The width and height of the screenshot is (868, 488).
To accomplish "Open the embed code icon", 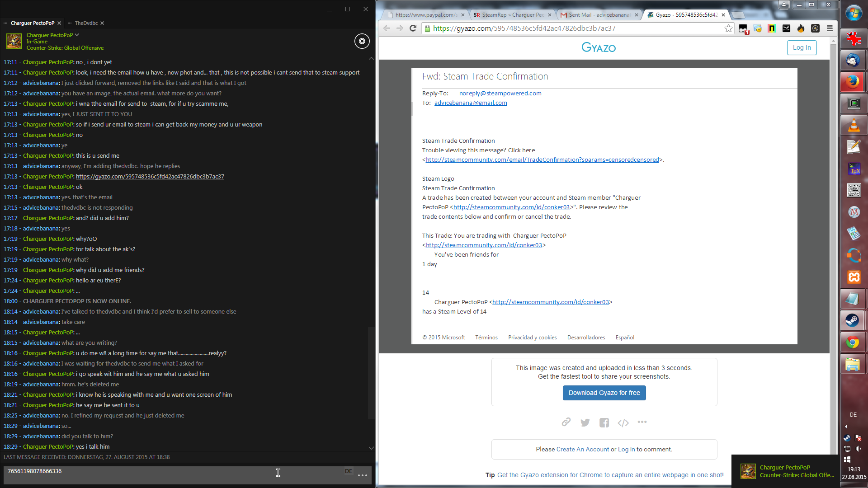I will 623,423.
